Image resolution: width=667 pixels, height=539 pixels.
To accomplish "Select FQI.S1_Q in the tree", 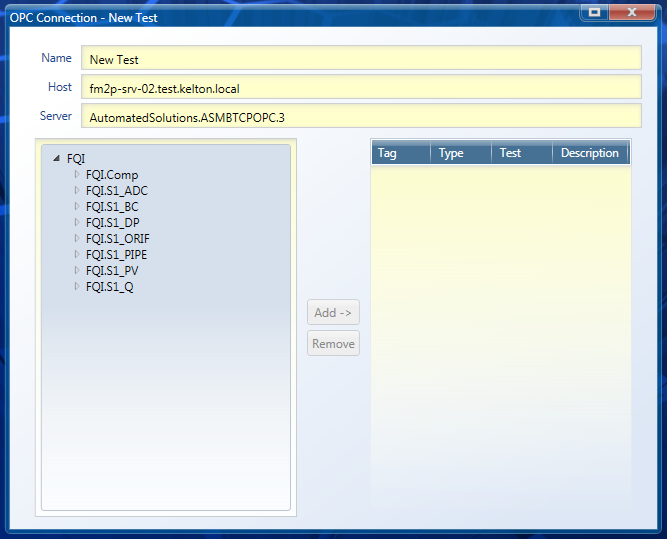I will click(109, 287).
